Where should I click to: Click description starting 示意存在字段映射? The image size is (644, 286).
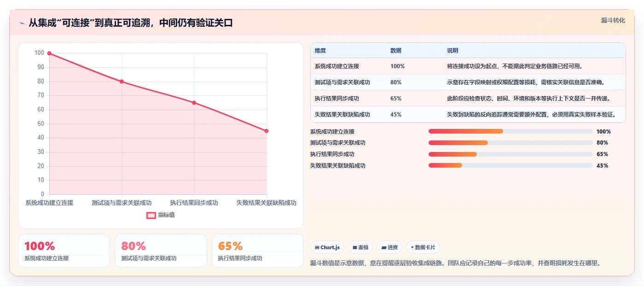click(x=526, y=82)
